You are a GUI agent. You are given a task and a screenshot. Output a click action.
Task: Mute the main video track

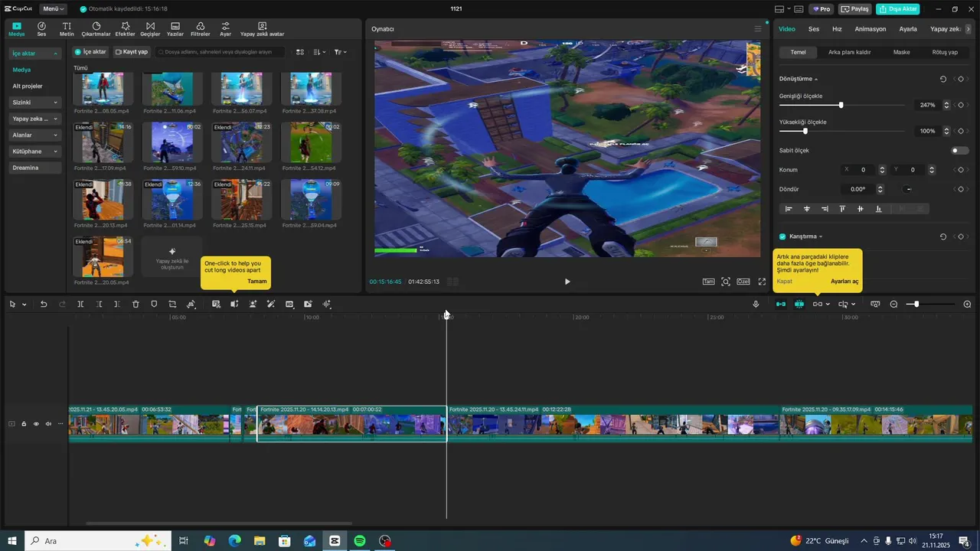click(48, 424)
